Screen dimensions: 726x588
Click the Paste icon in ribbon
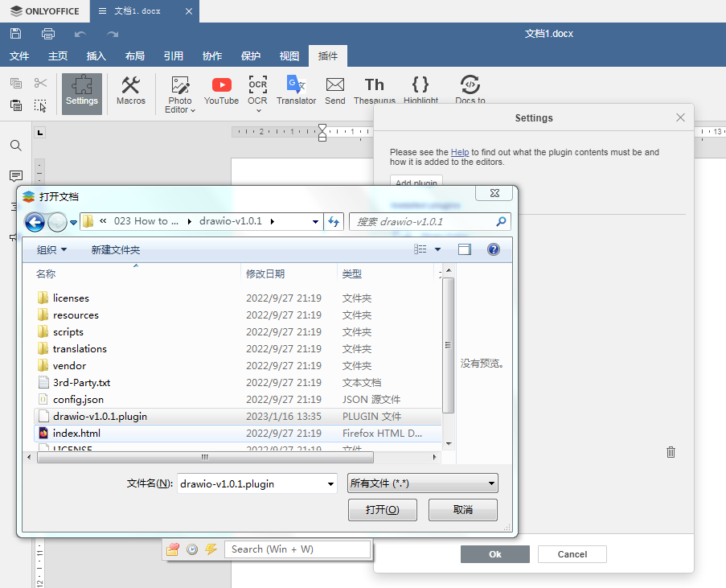(x=16, y=105)
